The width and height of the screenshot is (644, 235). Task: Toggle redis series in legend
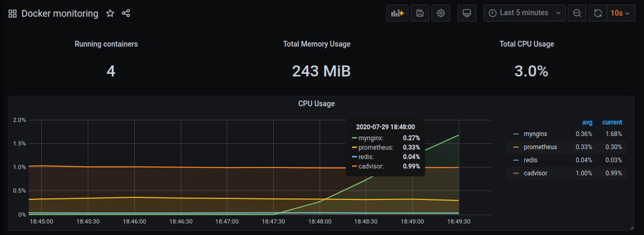point(530,160)
